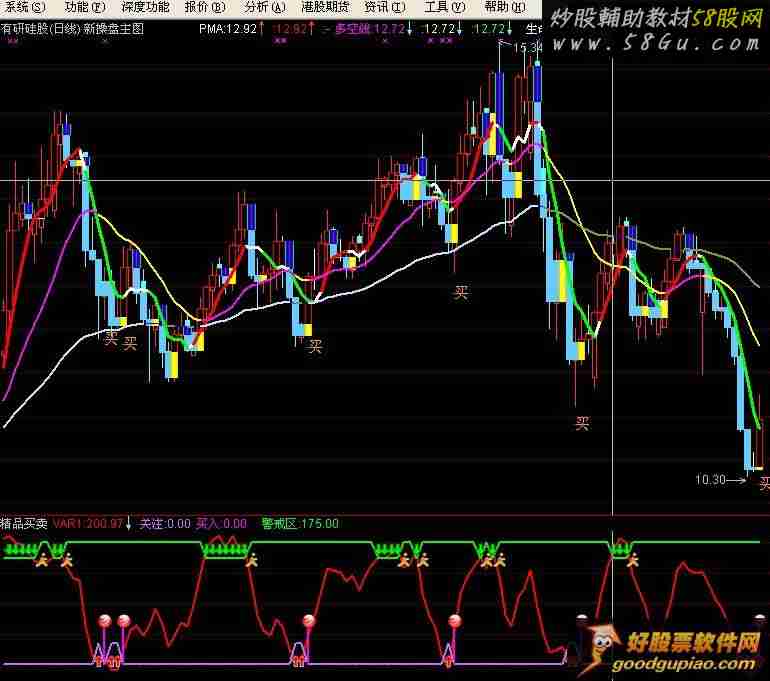Click the 精品买卖 sub-indicator name
The image size is (770, 681).
click(x=25, y=523)
